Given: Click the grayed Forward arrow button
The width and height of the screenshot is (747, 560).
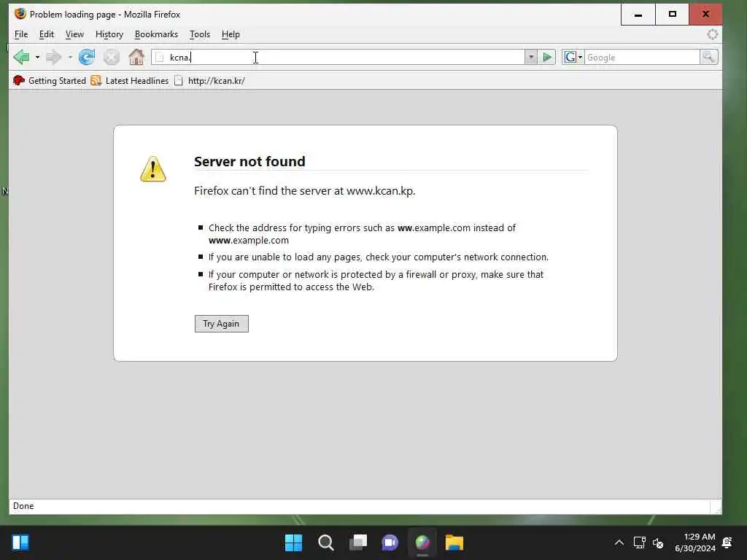Looking at the screenshot, I should pyautogui.click(x=54, y=57).
